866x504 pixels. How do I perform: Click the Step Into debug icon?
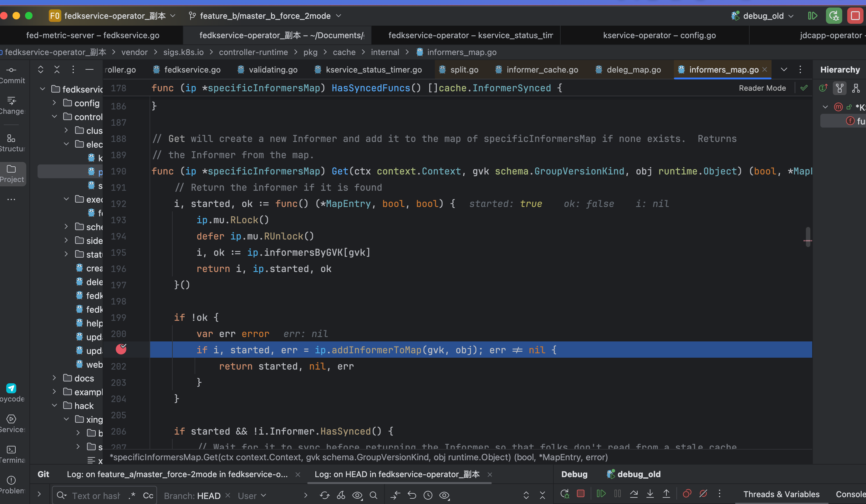click(x=650, y=494)
